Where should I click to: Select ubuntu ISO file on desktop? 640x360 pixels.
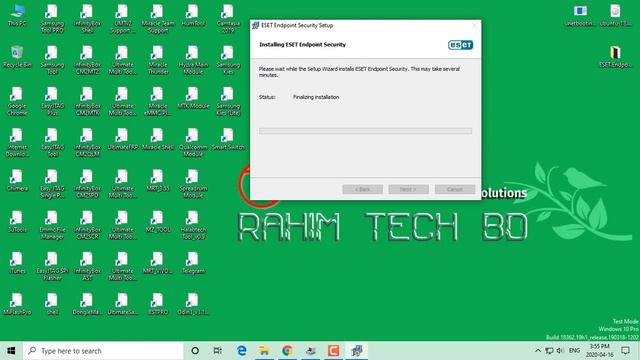pyautogui.click(x=615, y=16)
